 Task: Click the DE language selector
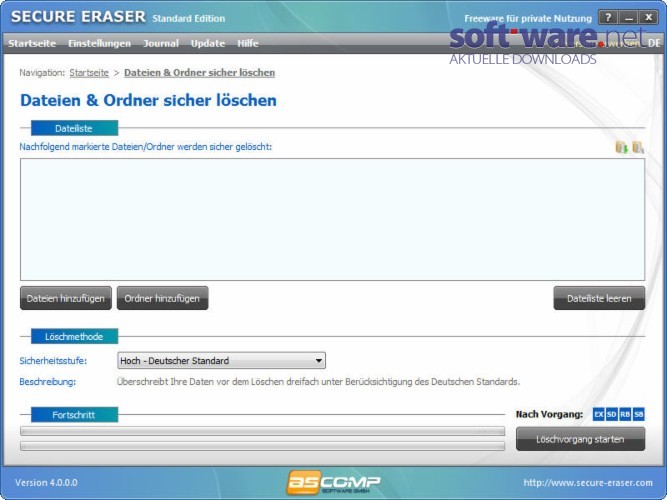click(654, 43)
